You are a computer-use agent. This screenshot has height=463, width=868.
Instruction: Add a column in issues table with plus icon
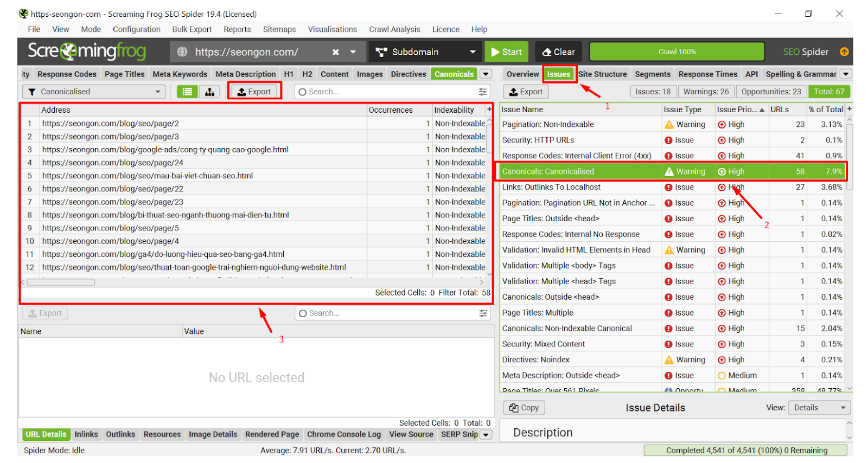tap(850, 109)
